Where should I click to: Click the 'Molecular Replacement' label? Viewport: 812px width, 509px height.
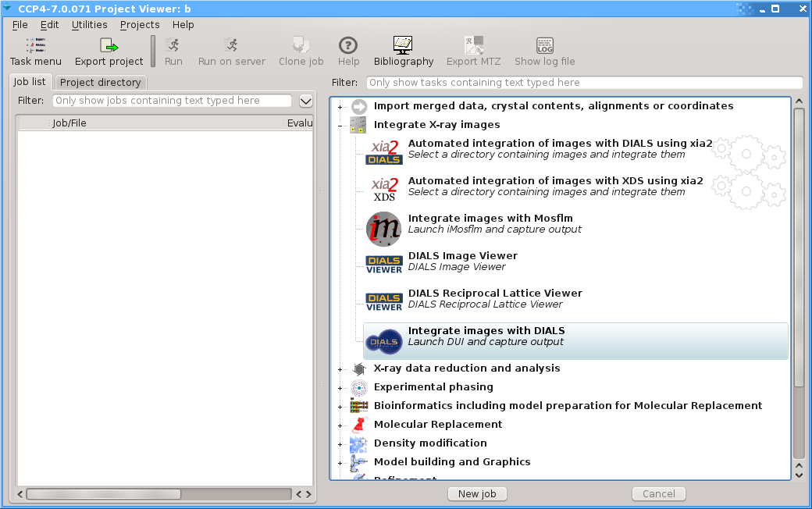[x=438, y=424]
